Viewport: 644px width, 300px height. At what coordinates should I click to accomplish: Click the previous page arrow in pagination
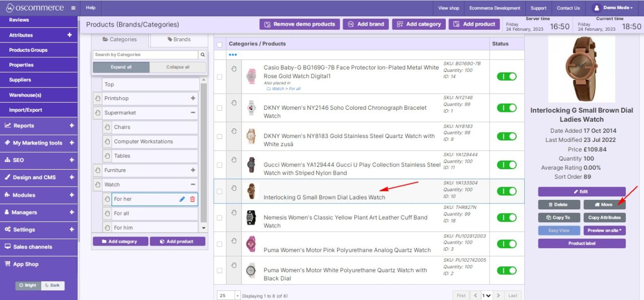pyautogui.click(x=476, y=295)
